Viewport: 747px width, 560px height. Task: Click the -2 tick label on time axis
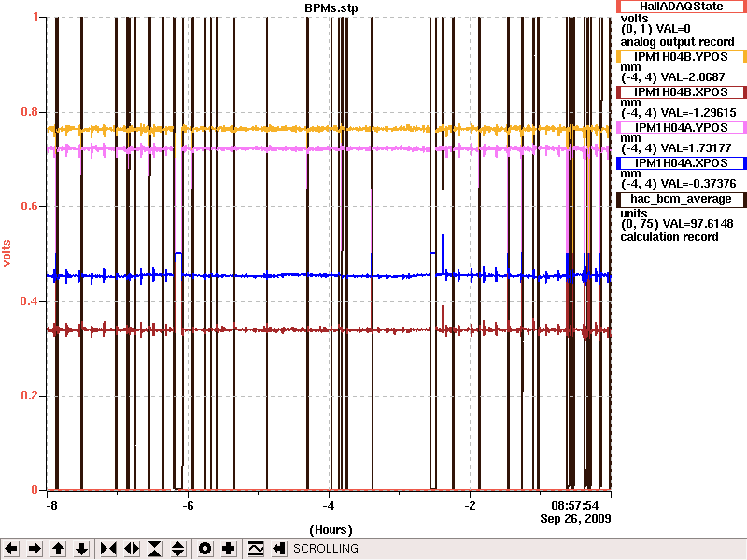471,505
